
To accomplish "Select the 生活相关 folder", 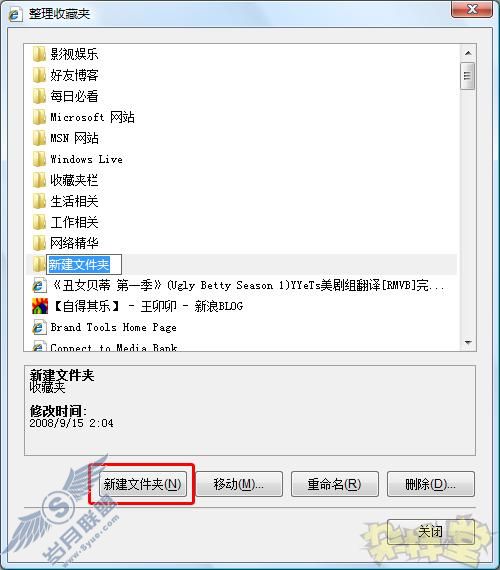I will pos(65,201).
